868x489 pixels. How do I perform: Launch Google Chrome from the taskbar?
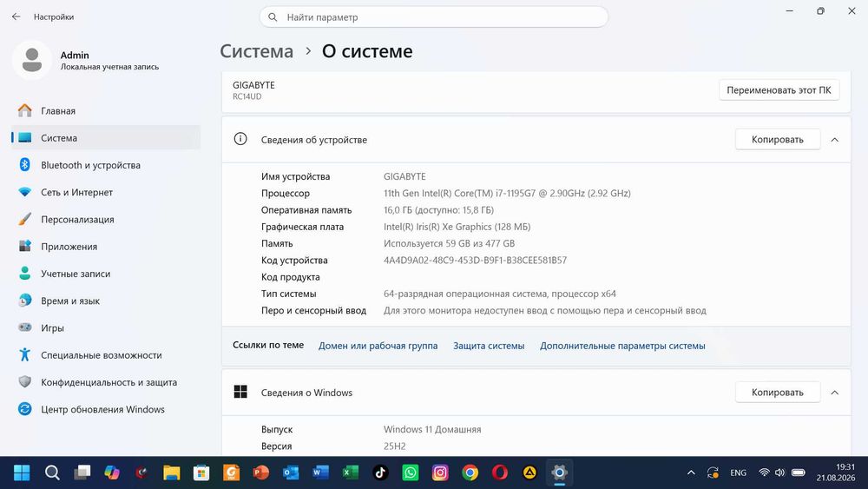[470, 472]
